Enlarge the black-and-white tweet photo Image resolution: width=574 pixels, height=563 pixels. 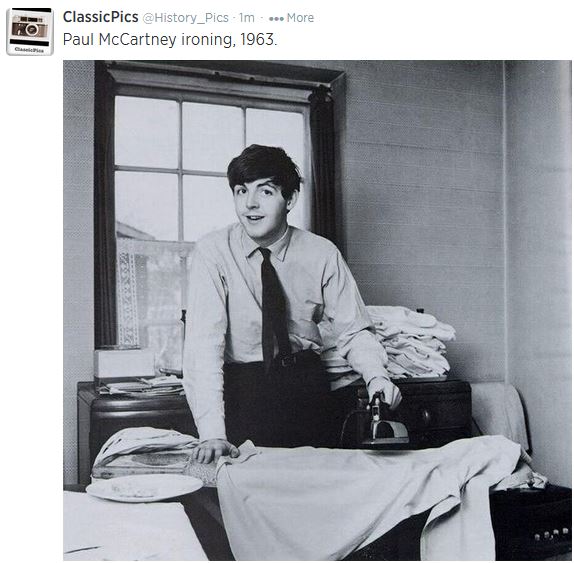[x=317, y=310]
